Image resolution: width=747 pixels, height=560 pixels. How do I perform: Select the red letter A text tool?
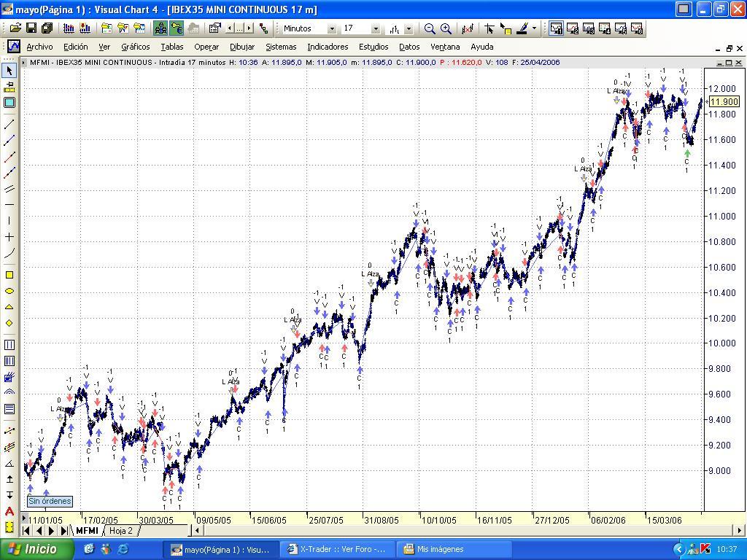click(9, 511)
